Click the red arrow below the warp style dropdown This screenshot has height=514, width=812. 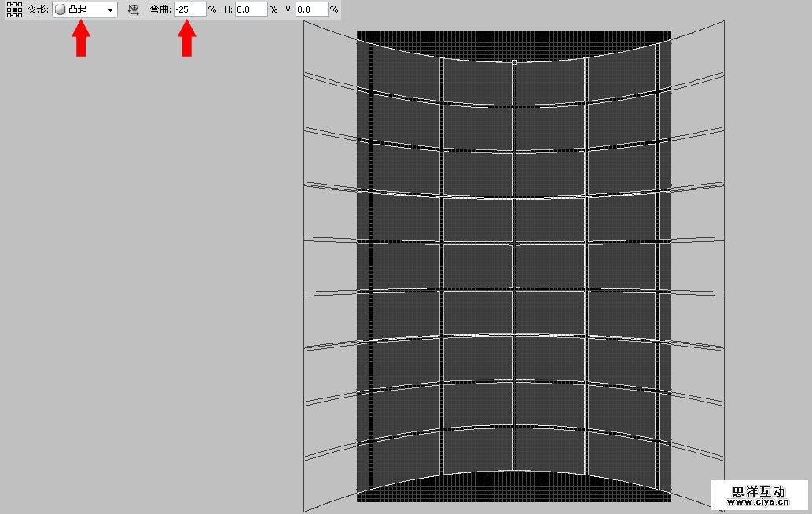81,39
